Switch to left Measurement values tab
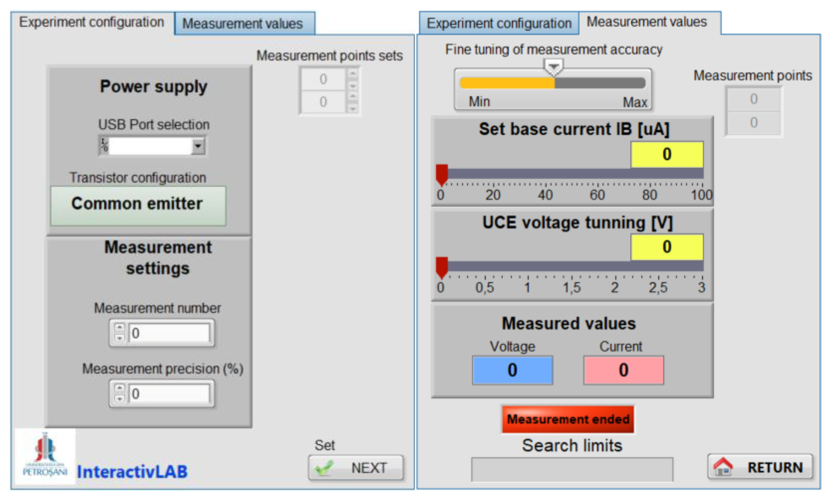834x504 pixels. [x=244, y=24]
